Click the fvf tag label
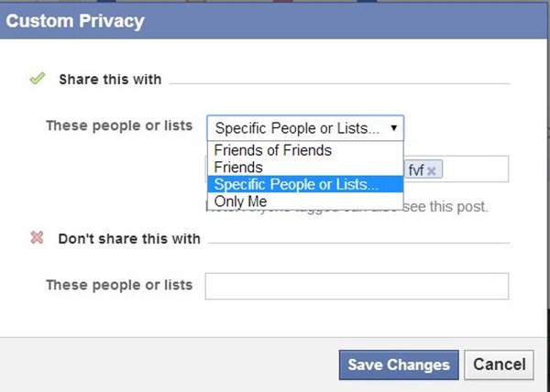This screenshot has height=392, width=550. pos(417,170)
